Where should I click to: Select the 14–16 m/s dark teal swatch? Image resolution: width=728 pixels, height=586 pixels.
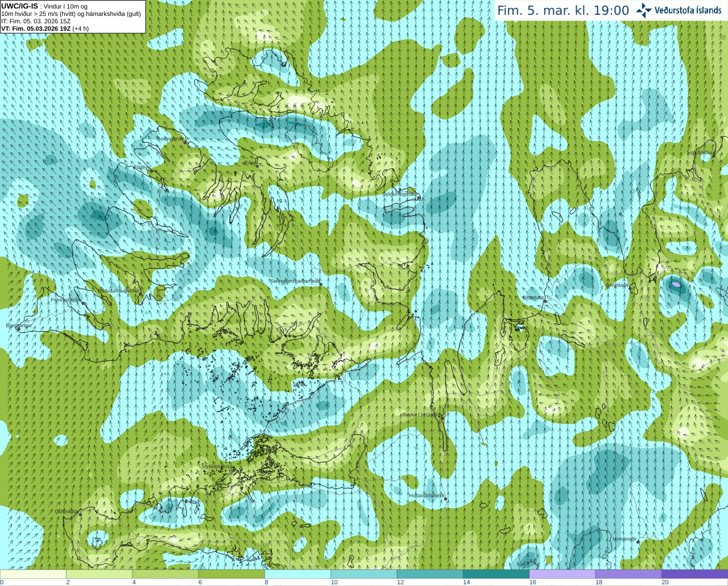496,574
